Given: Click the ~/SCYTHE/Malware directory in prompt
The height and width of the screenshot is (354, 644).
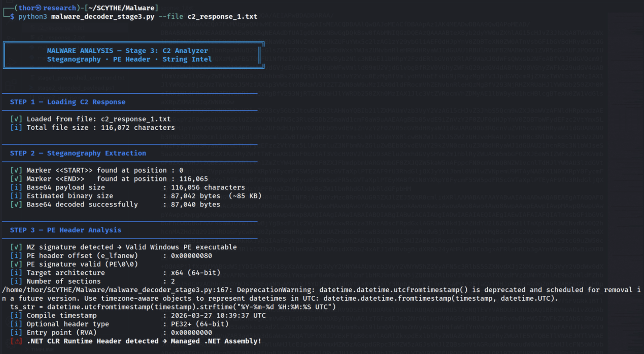Looking at the screenshot, I should point(121,8).
